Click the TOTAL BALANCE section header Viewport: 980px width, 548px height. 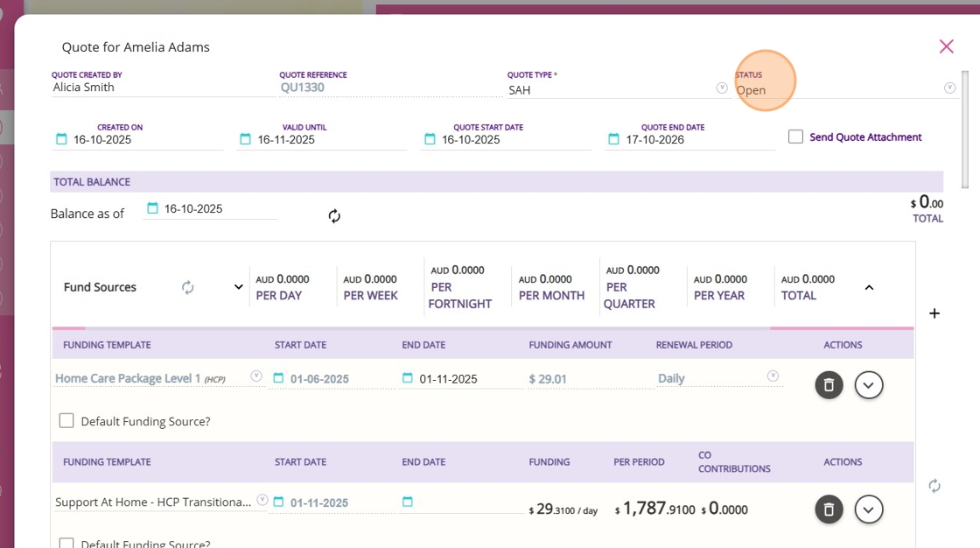496,182
